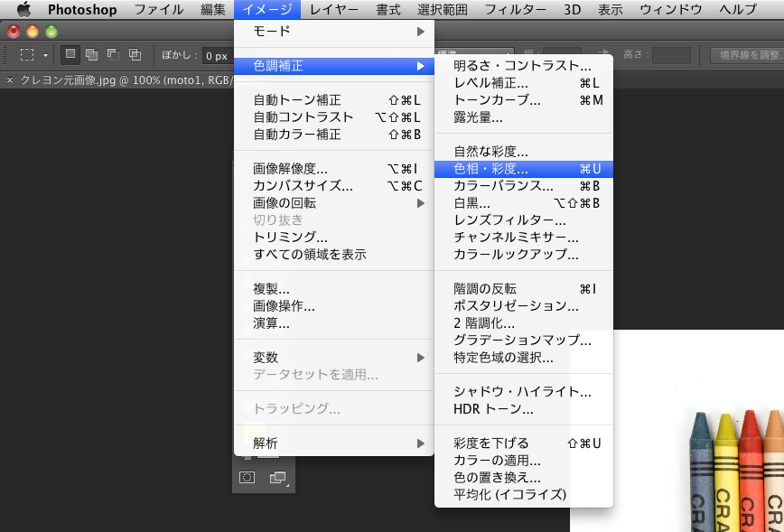
Task: Open レベル補正 adjustment
Action: pyautogui.click(x=524, y=83)
